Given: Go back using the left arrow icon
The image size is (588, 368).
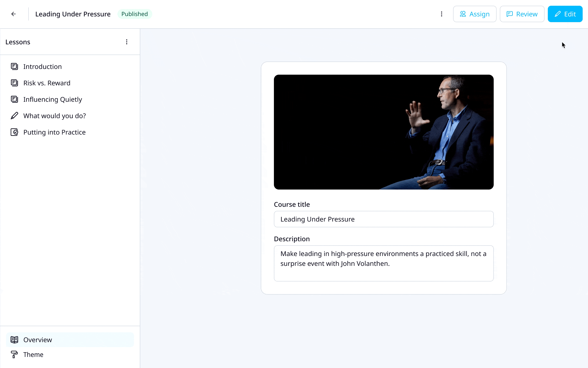Looking at the screenshot, I should tap(14, 14).
